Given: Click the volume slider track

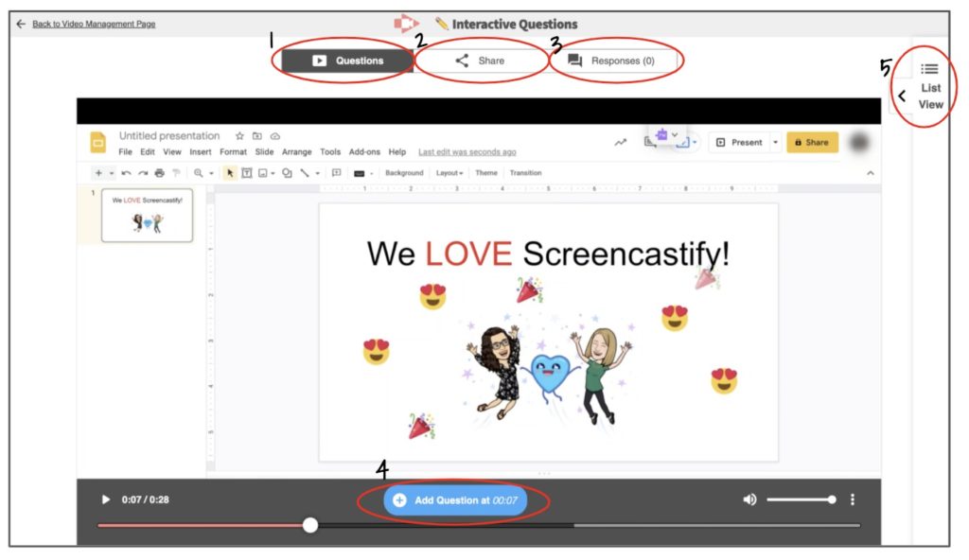Looking at the screenshot, I should click(x=800, y=499).
